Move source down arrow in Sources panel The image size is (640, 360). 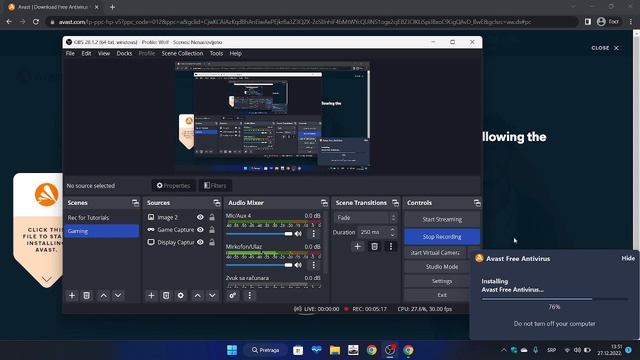[x=212, y=295]
